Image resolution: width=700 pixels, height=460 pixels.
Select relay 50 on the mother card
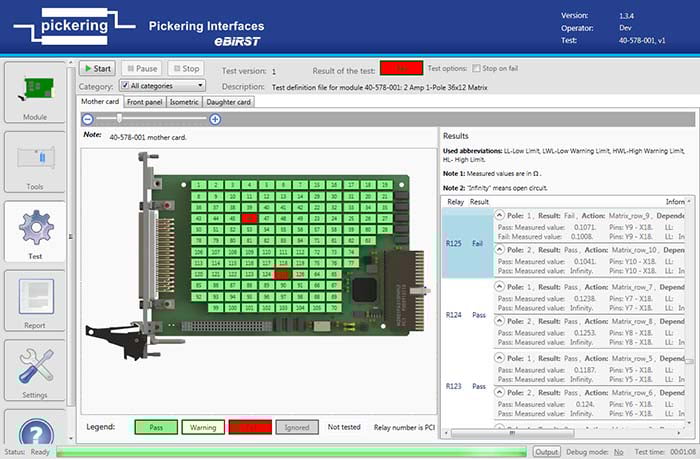click(199, 230)
